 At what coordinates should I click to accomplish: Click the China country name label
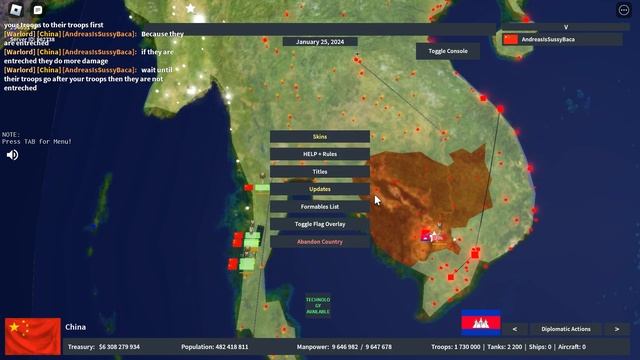76,327
